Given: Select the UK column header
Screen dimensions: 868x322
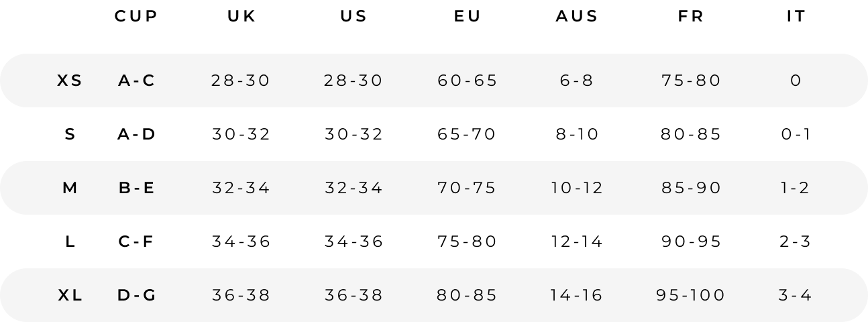Looking at the screenshot, I should pyautogui.click(x=241, y=17).
